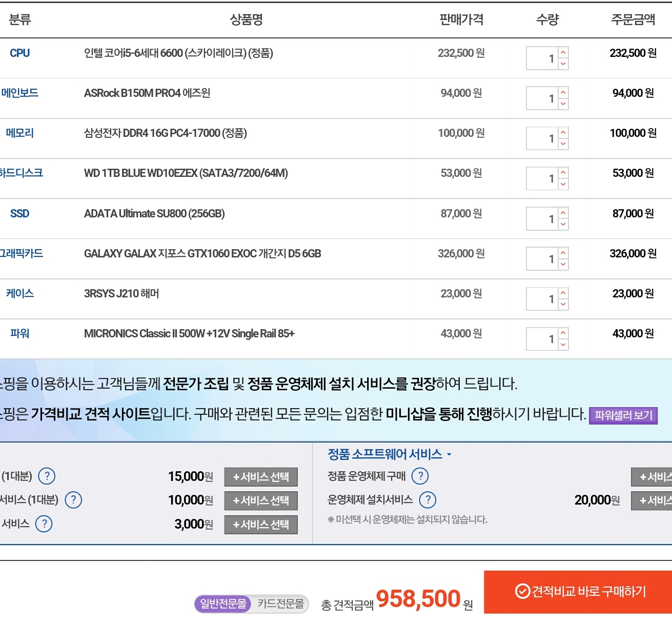Open the 메모리 category link
The image size is (672, 623).
point(19,133)
